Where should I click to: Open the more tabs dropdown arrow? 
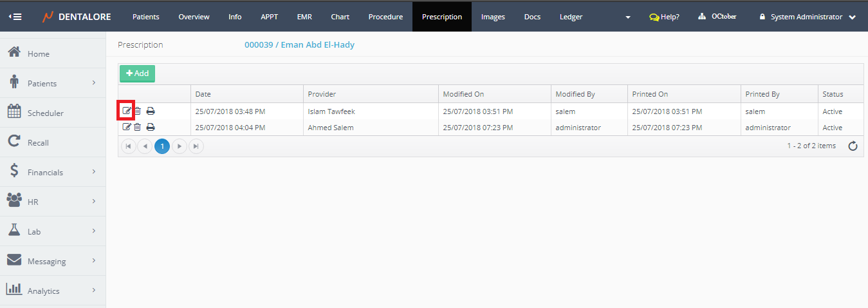(x=627, y=17)
